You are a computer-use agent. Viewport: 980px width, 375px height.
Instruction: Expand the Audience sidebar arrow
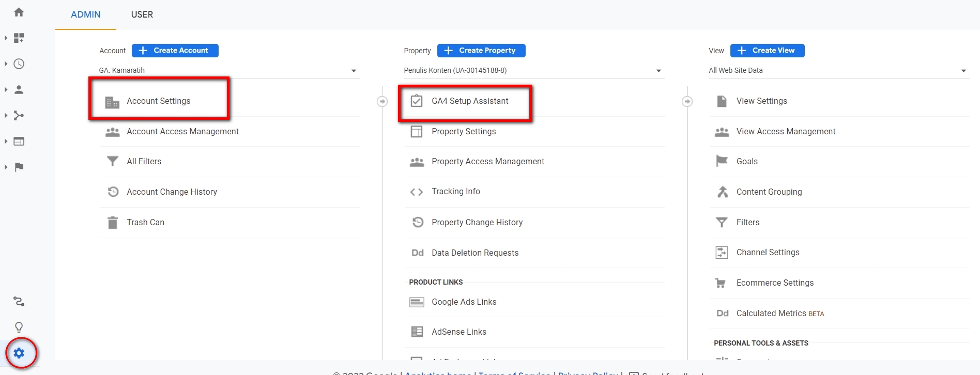(6, 89)
